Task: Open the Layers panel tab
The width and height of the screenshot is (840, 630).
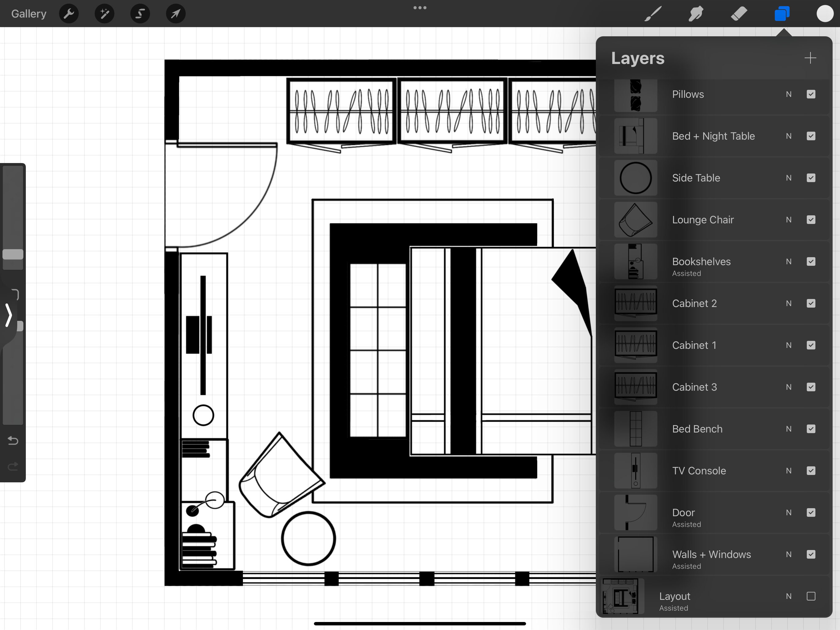Action: 782,13
